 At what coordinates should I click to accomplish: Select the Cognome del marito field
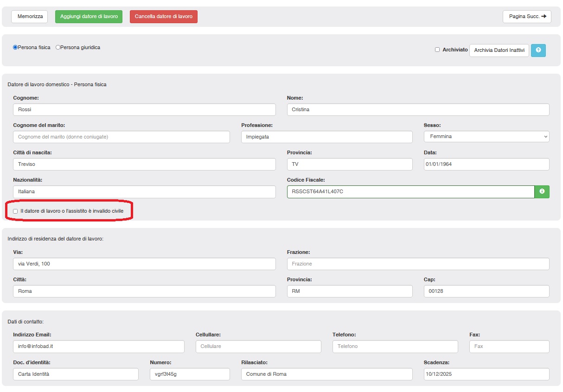(122, 137)
